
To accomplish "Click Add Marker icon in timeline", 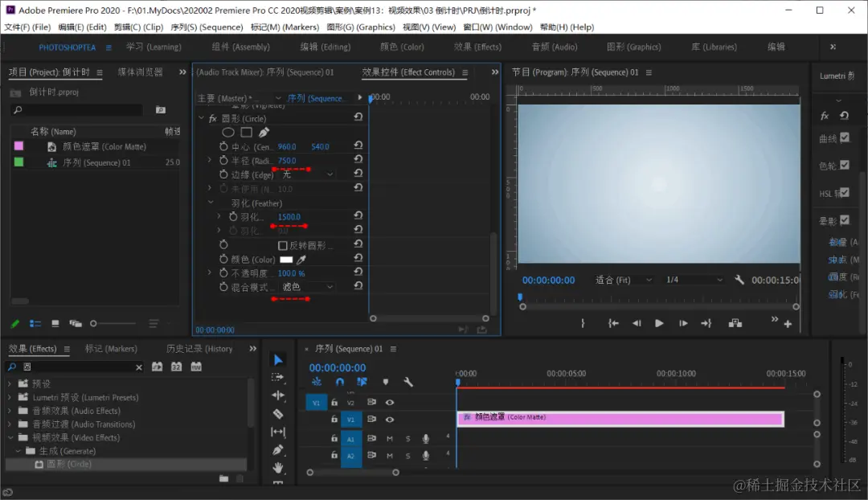I will click(x=386, y=382).
